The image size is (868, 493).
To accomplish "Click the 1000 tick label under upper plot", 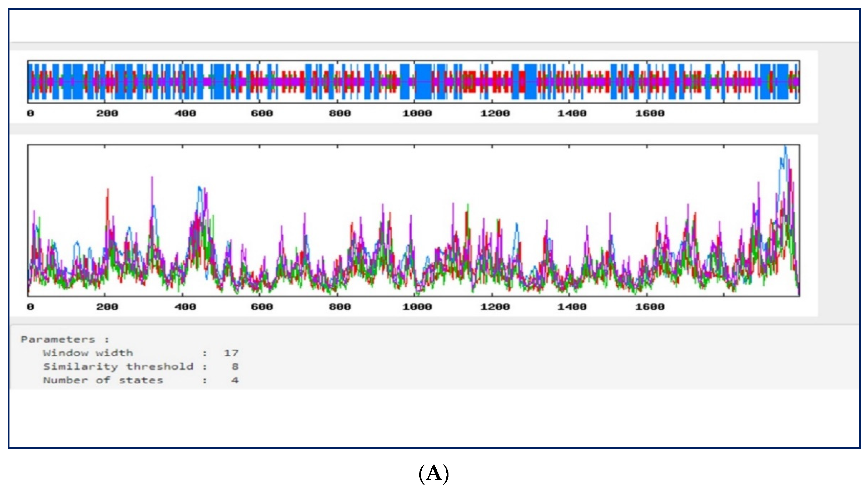I will coord(417,113).
